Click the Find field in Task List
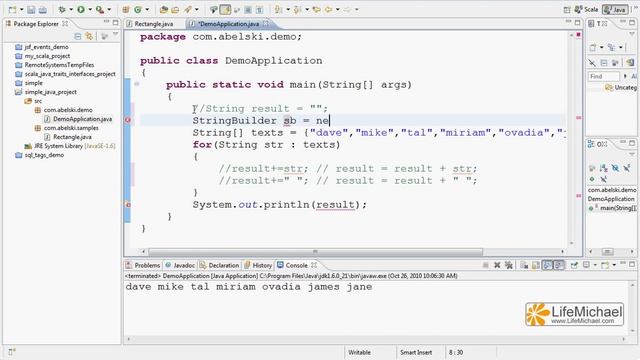 (604, 76)
